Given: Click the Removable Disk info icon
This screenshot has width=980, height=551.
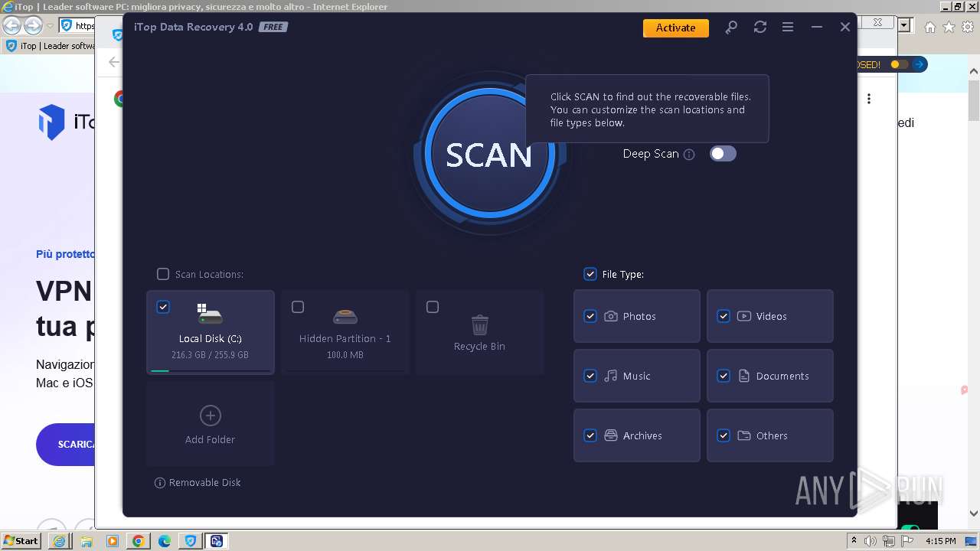Looking at the screenshot, I should [x=160, y=483].
